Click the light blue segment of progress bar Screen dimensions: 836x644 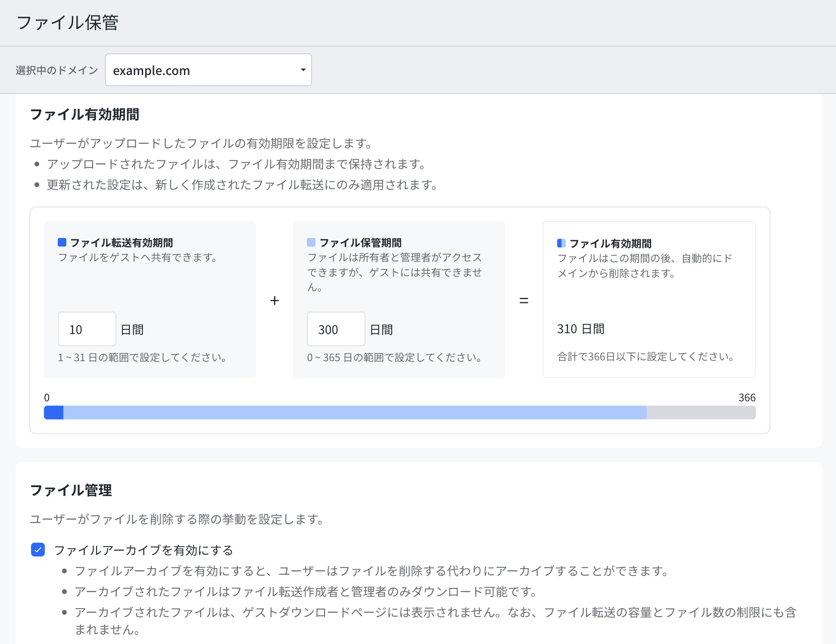point(355,413)
